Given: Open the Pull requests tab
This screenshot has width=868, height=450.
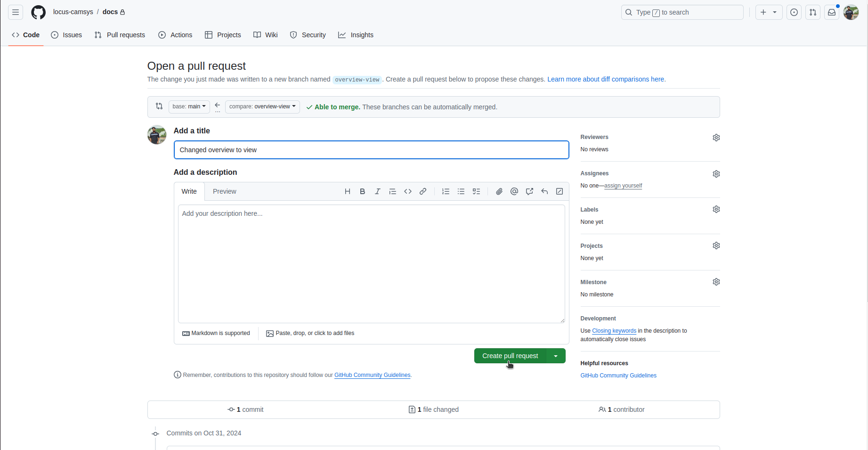Looking at the screenshot, I should tap(120, 35).
